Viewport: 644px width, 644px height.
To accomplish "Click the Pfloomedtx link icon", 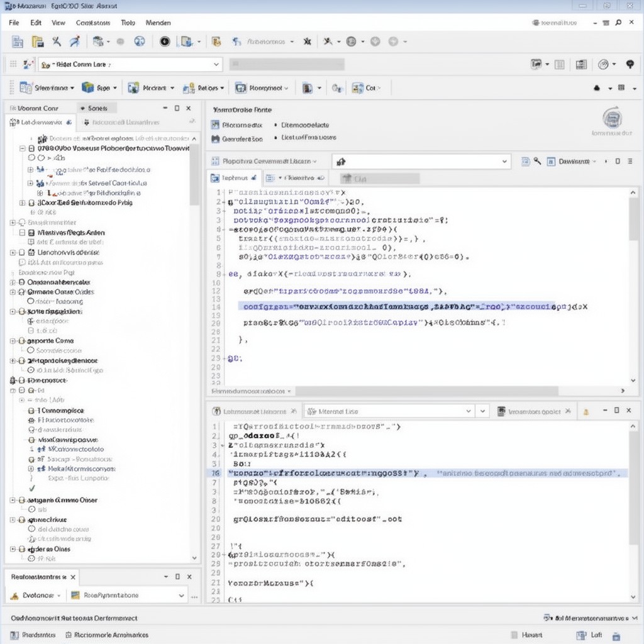I will pos(215,125).
